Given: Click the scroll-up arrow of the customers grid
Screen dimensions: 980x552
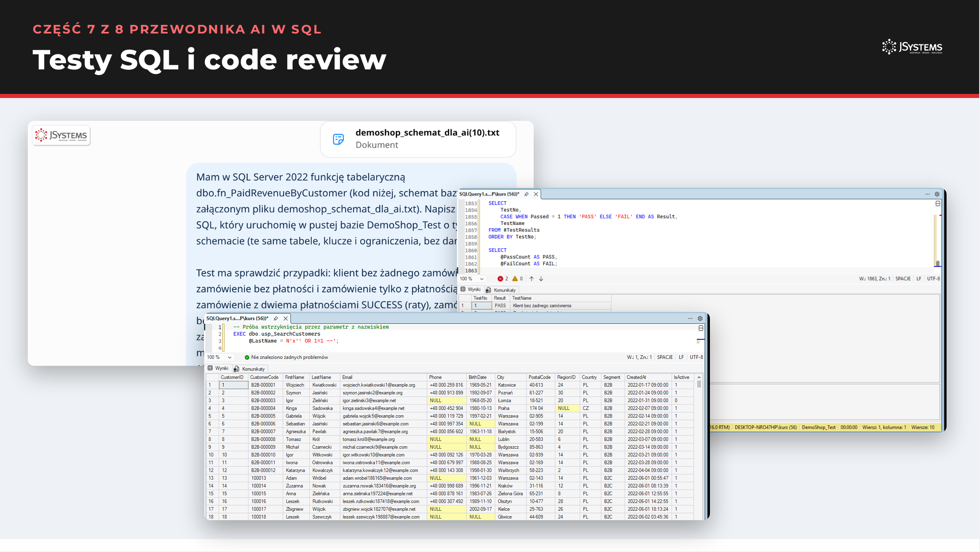Looking at the screenshot, I should [x=699, y=377].
